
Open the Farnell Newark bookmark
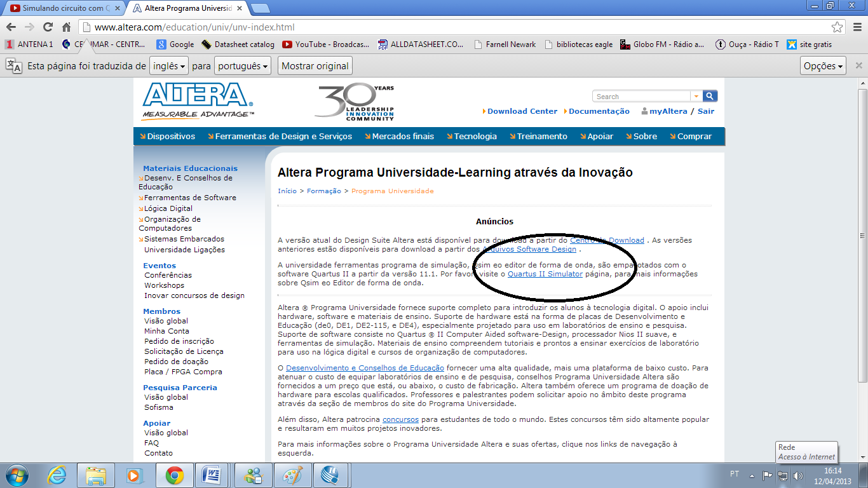click(505, 44)
